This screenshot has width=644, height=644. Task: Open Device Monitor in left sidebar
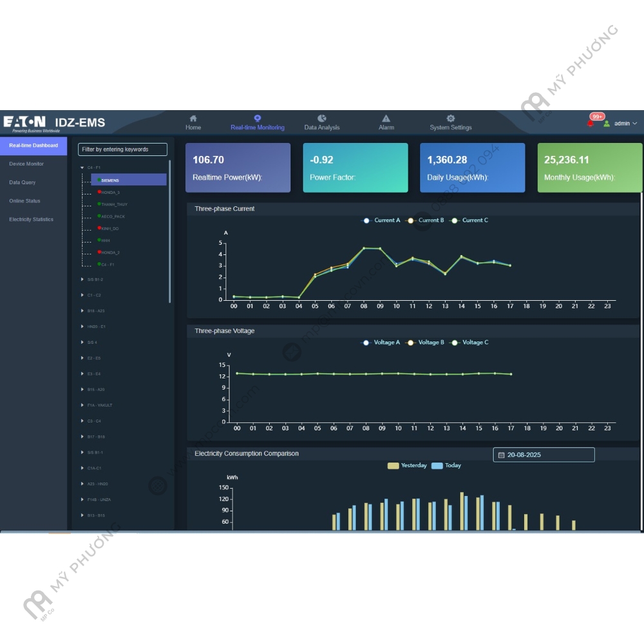pyautogui.click(x=26, y=164)
